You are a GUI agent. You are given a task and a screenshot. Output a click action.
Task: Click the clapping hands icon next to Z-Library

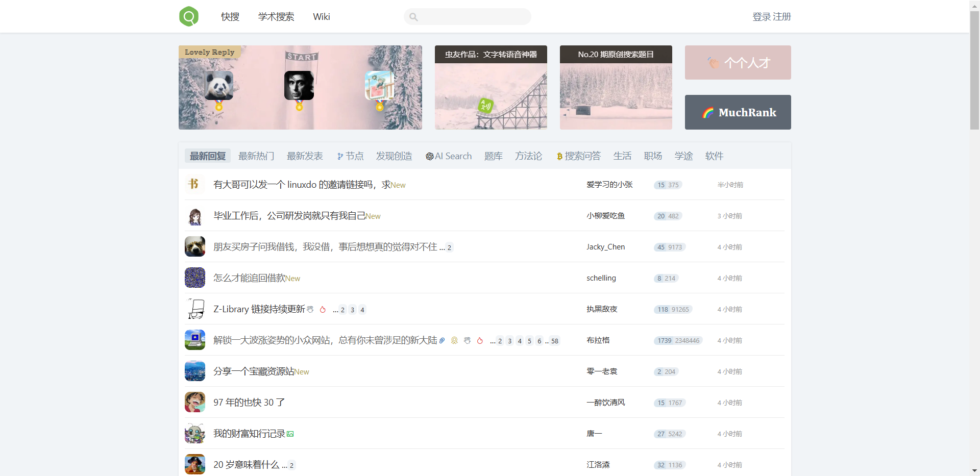coord(310,309)
